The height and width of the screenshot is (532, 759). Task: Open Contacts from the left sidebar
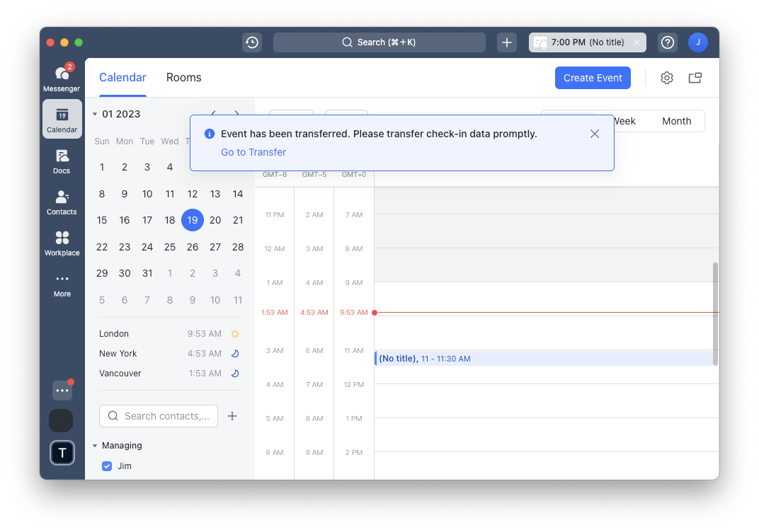click(x=61, y=202)
